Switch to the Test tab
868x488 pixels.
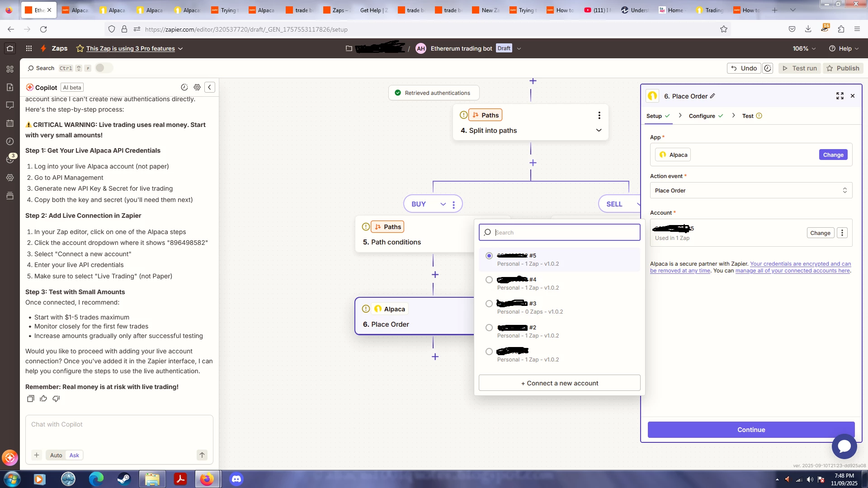coord(748,116)
